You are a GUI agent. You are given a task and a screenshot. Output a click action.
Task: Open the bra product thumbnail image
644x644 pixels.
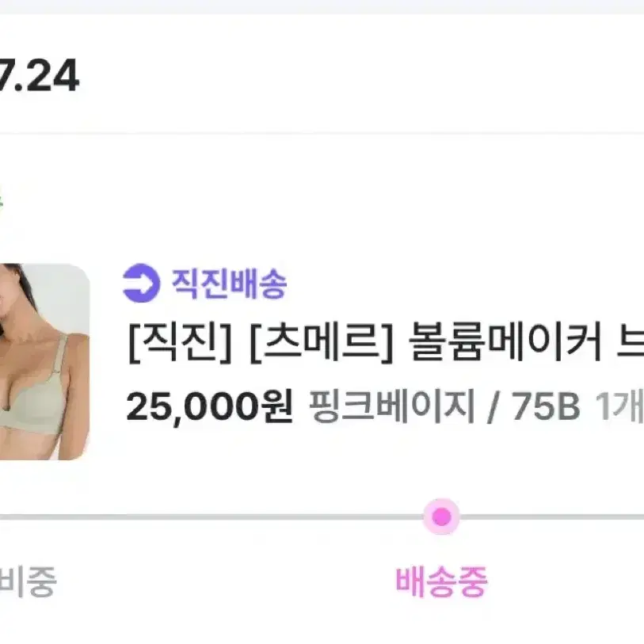[x=45, y=361]
